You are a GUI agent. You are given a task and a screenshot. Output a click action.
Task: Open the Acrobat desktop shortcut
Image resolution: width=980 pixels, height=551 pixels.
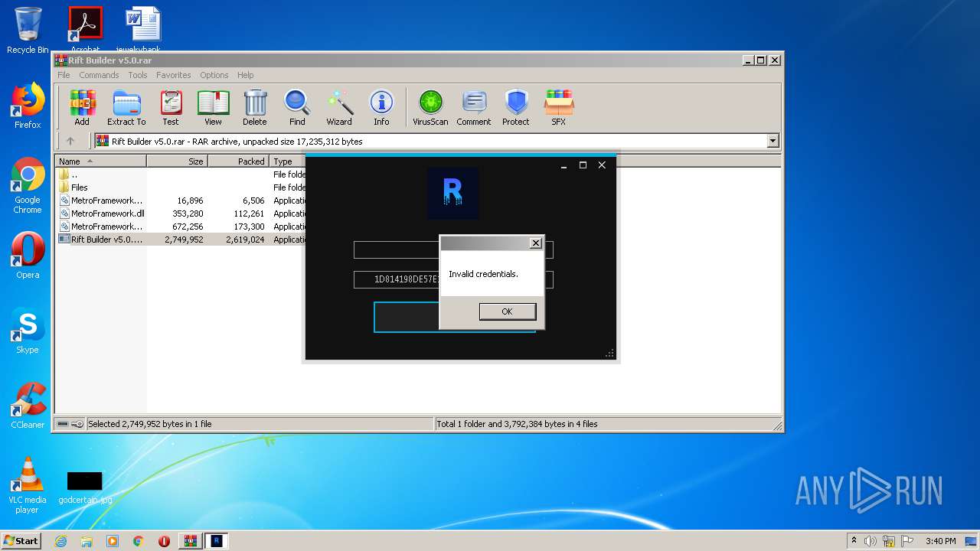coord(85,29)
